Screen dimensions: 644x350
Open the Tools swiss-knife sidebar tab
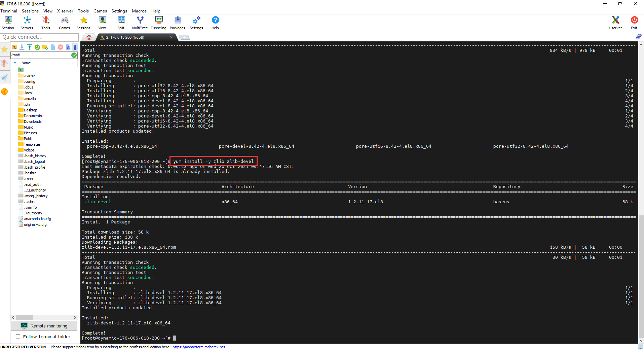[4, 63]
